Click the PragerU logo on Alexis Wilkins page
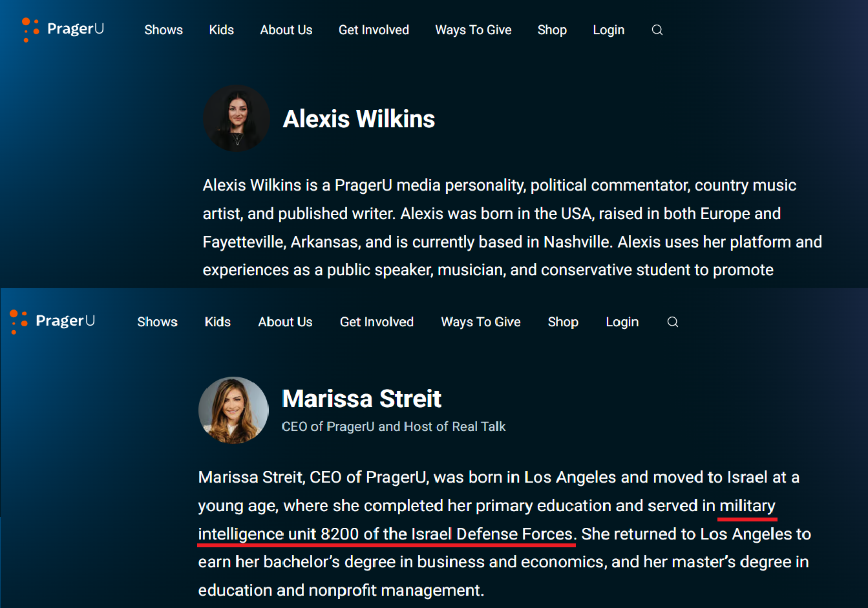The width and height of the screenshot is (868, 608). coord(63,30)
